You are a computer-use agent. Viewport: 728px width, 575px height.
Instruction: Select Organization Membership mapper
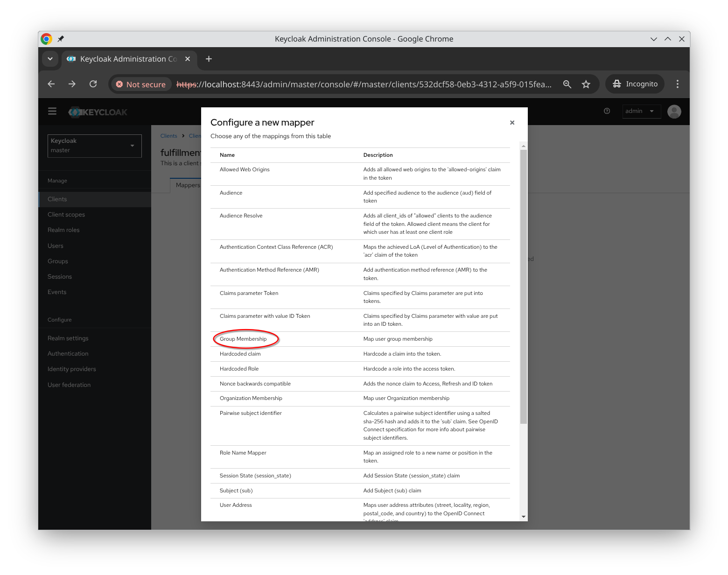251,398
